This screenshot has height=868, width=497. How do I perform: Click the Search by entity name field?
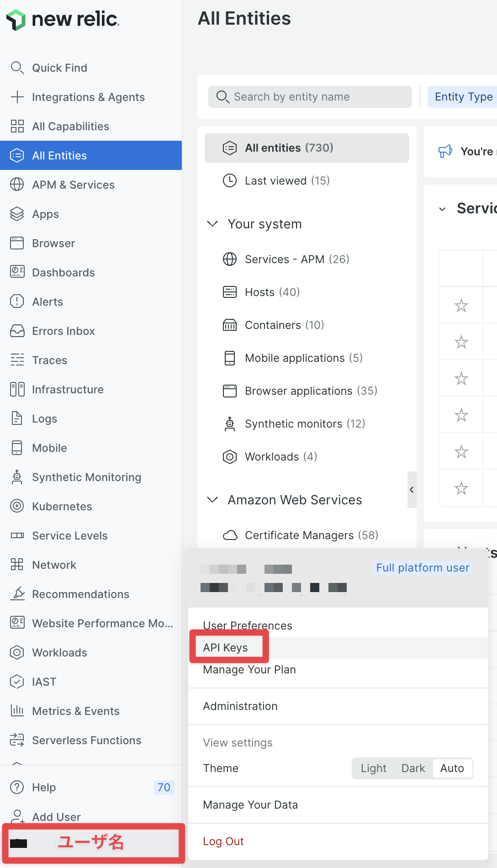pos(310,97)
